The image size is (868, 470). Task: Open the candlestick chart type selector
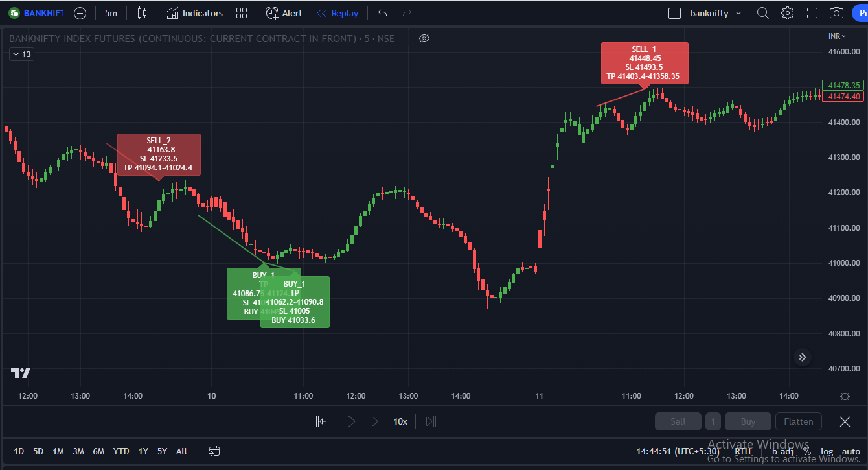point(143,13)
